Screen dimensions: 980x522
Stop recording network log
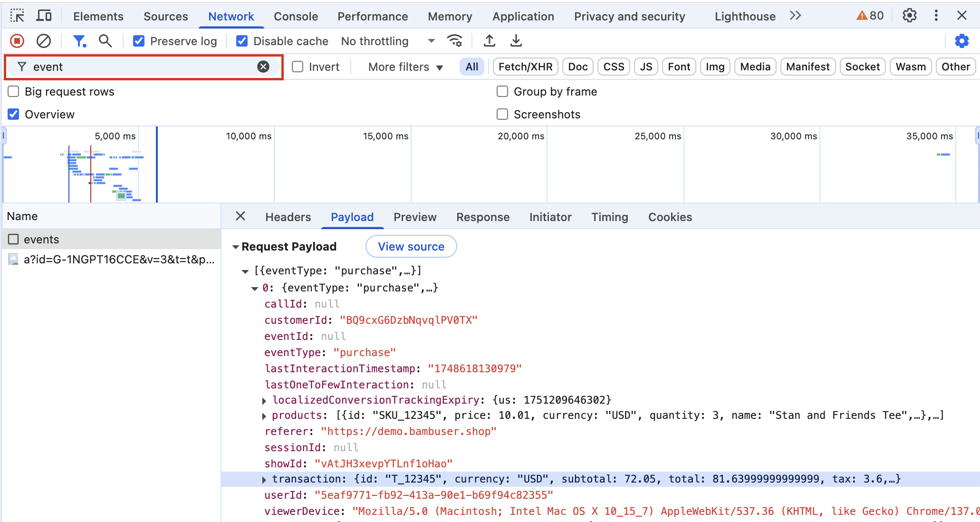click(17, 41)
